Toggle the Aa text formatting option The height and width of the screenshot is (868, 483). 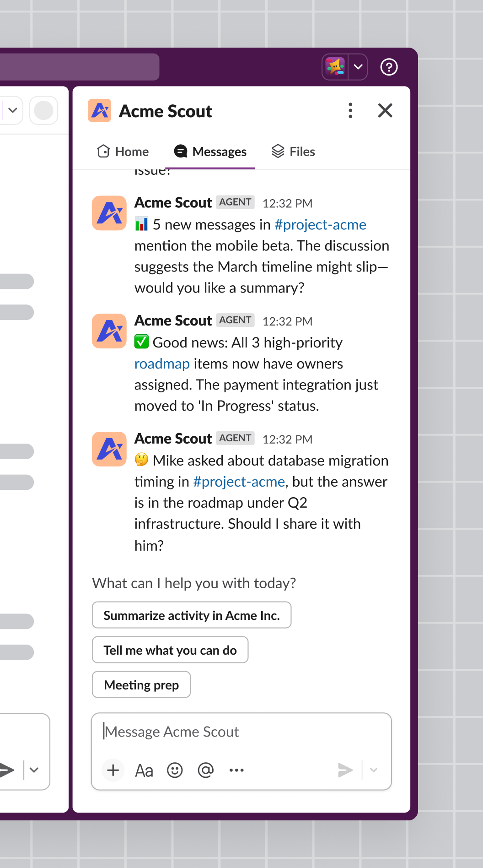(144, 770)
